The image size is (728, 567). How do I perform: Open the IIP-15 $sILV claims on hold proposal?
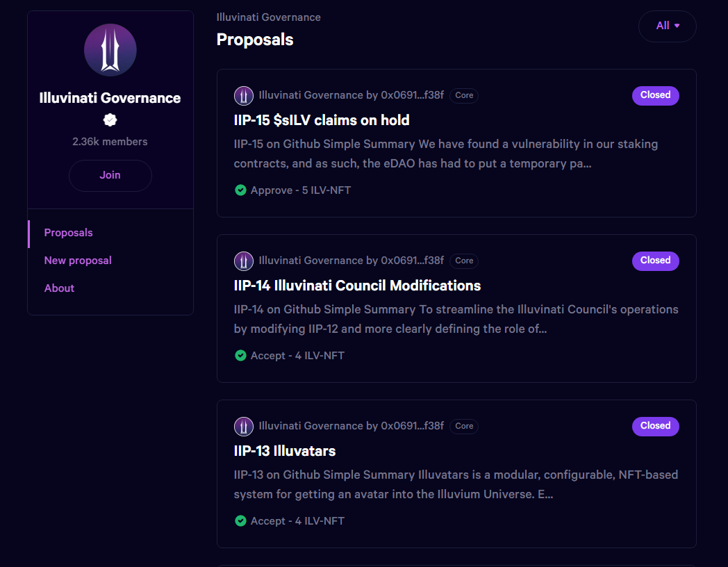coord(322,120)
